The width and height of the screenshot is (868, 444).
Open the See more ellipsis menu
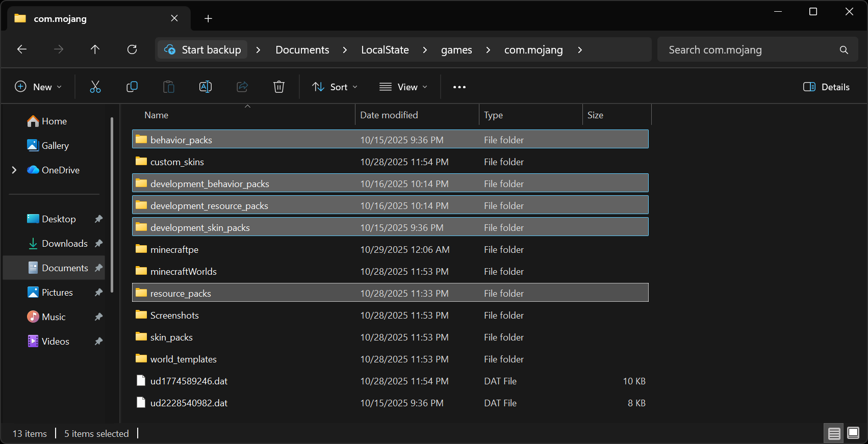[x=459, y=87]
